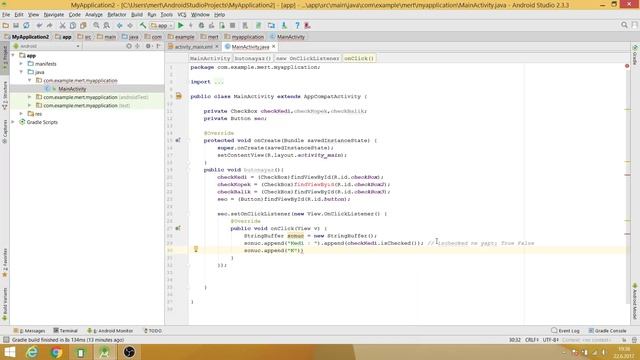Select MainActivity in the project tree

coord(72,89)
